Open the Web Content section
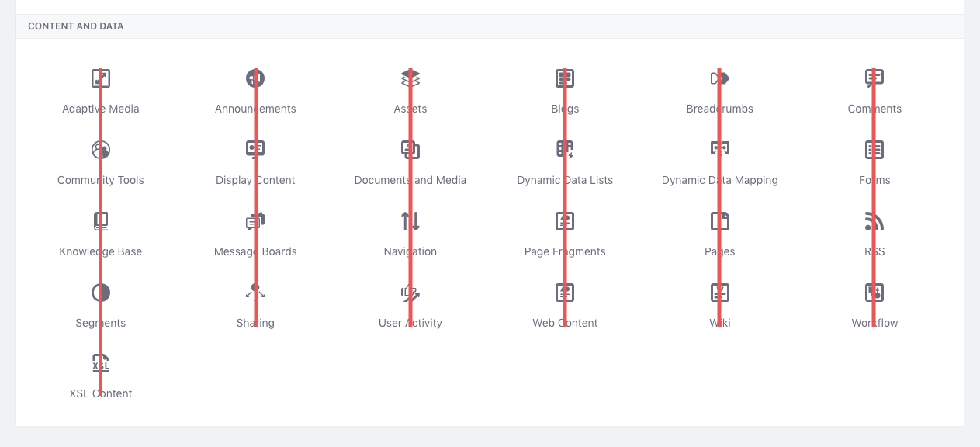This screenshot has height=447, width=980. [565, 293]
